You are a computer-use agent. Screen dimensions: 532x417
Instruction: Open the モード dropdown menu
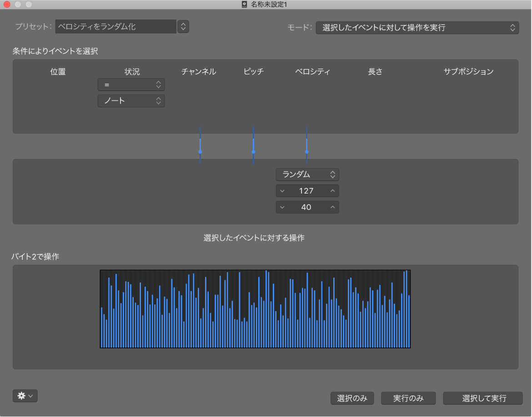click(x=417, y=28)
